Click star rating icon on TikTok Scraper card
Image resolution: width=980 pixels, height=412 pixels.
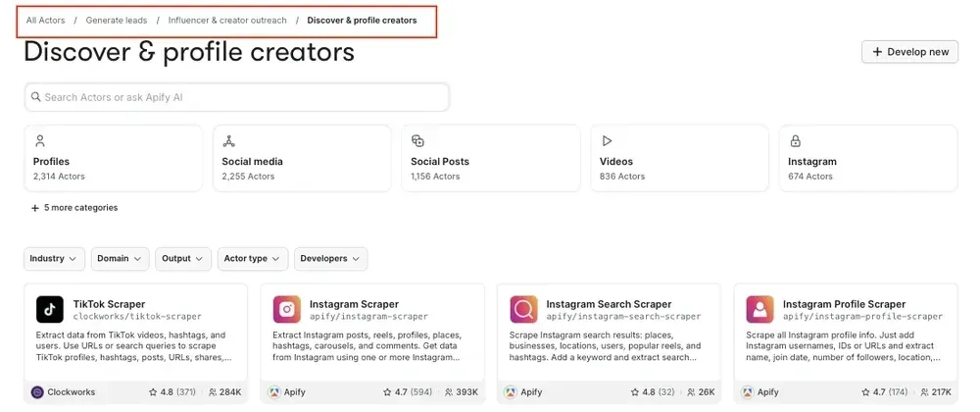[153, 392]
